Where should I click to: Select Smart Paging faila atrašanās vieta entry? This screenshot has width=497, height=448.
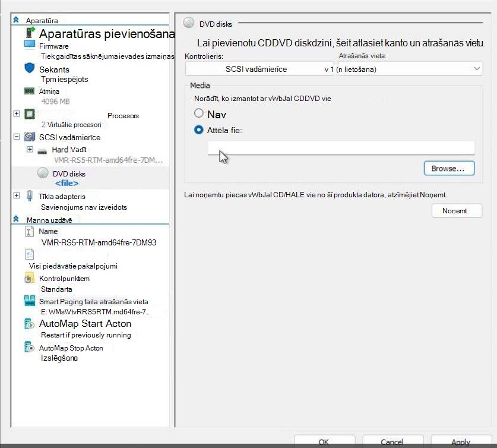coord(93,301)
